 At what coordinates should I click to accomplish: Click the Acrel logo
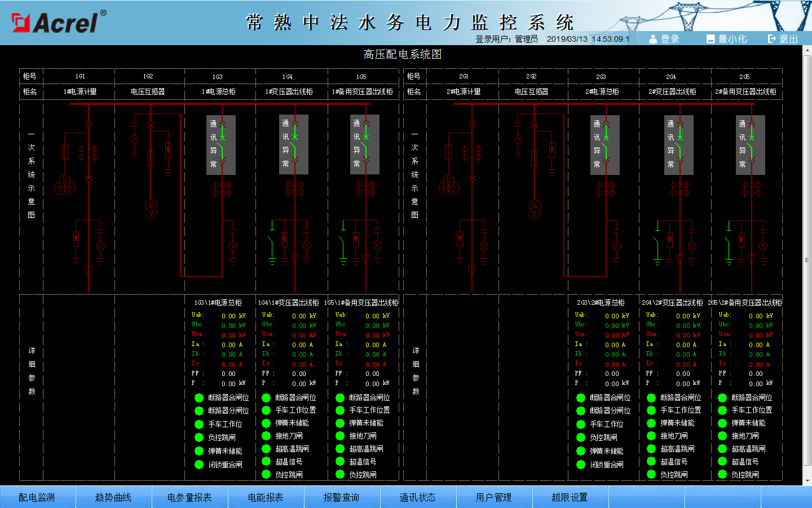click(59, 22)
